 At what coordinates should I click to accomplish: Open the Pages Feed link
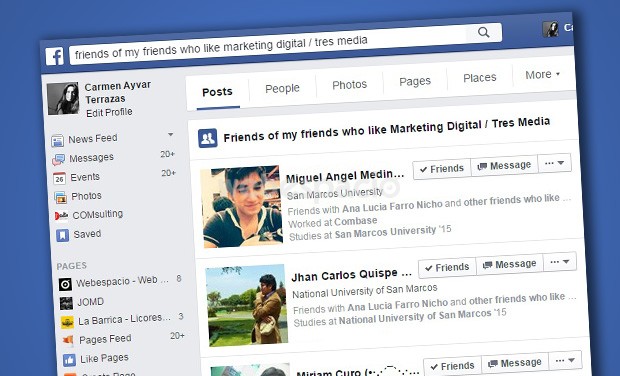point(105,339)
